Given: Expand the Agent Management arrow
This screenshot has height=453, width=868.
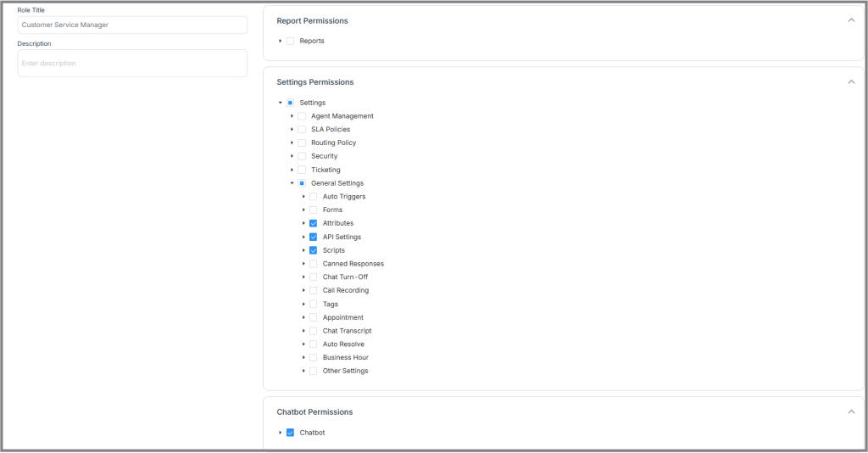Looking at the screenshot, I should coord(292,116).
